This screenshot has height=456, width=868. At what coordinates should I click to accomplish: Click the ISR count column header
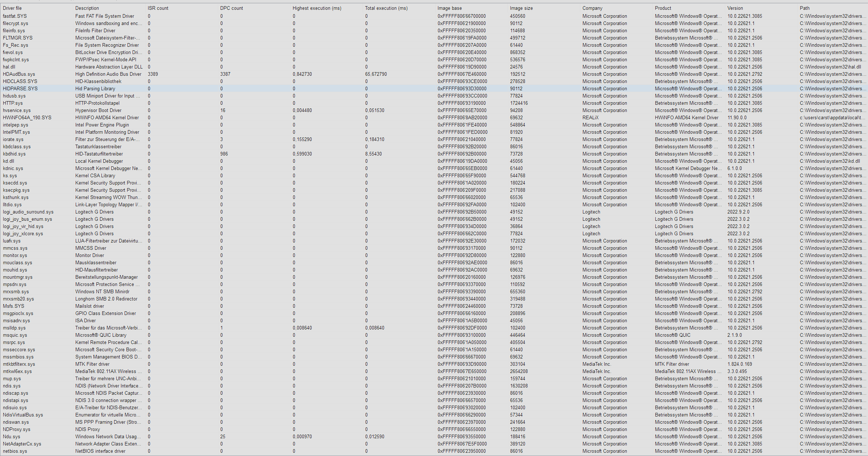pyautogui.click(x=158, y=8)
